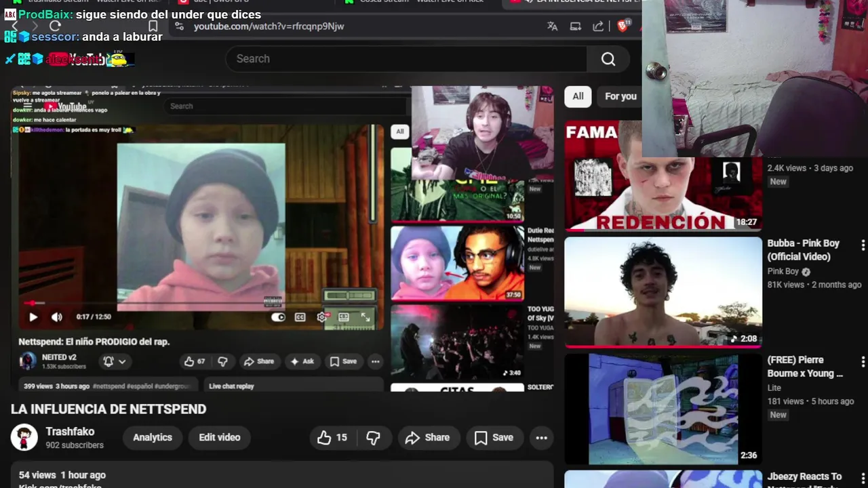Open NEITED v2 channel avatar
This screenshot has width=868, height=488.
click(x=28, y=361)
